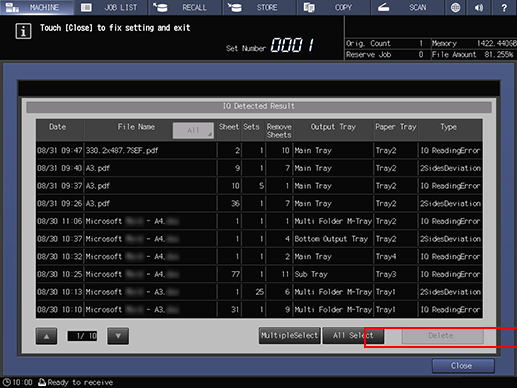Enable MultipleSelect mode
Screen dimensions: 517x388
coord(289,335)
